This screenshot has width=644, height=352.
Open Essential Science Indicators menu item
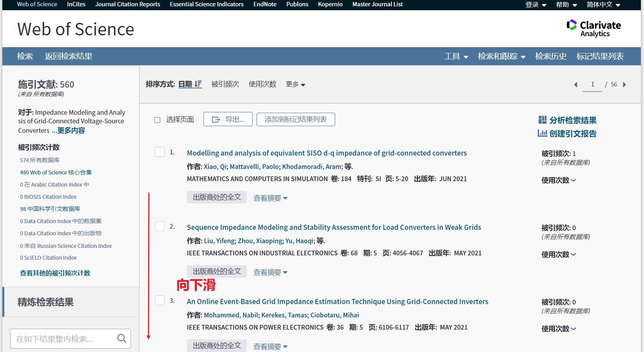click(x=207, y=4)
